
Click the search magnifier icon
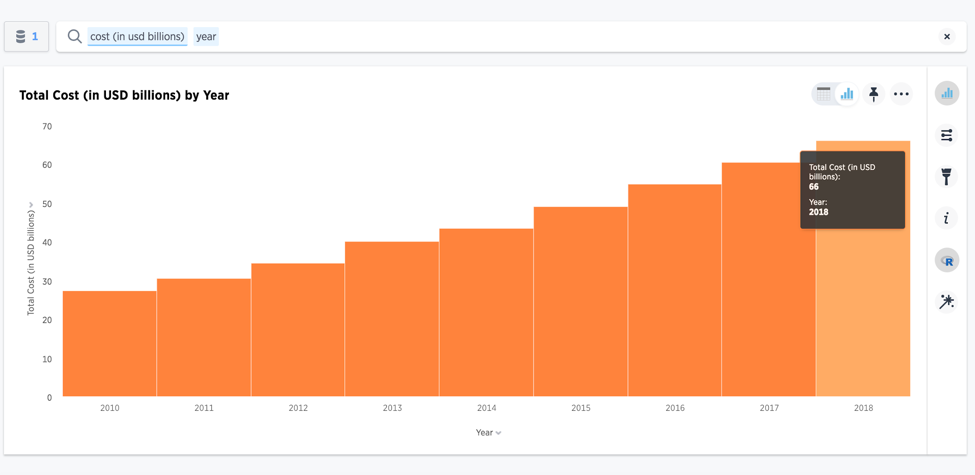tap(75, 37)
